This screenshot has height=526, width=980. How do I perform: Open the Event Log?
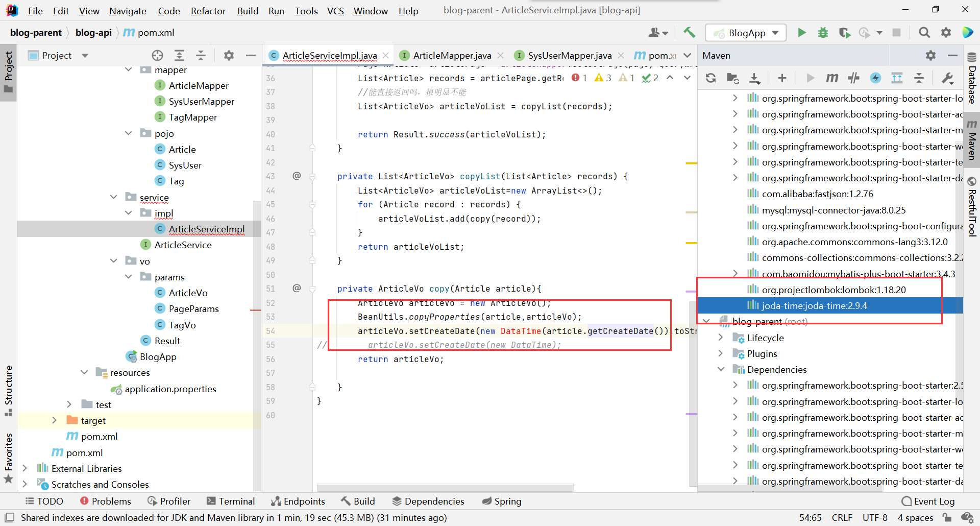pyautogui.click(x=928, y=501)
